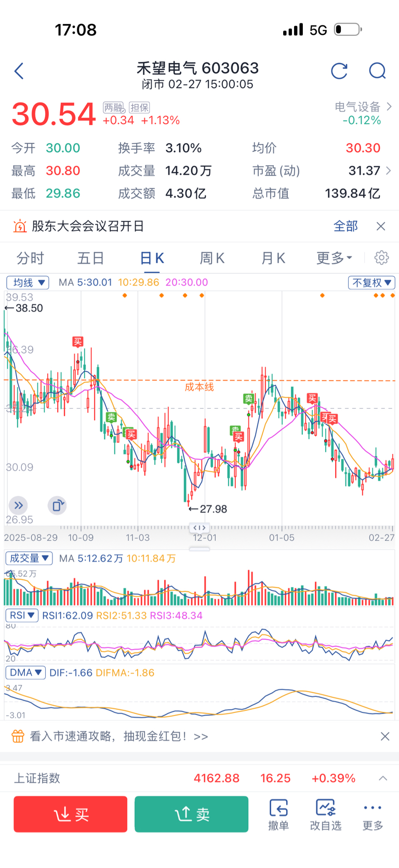View 全部 shareholder meeting events

[x=345, y=226]
